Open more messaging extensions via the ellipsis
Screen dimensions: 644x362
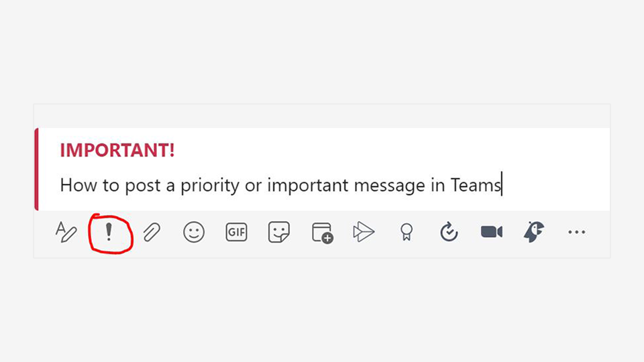(576, 233)
